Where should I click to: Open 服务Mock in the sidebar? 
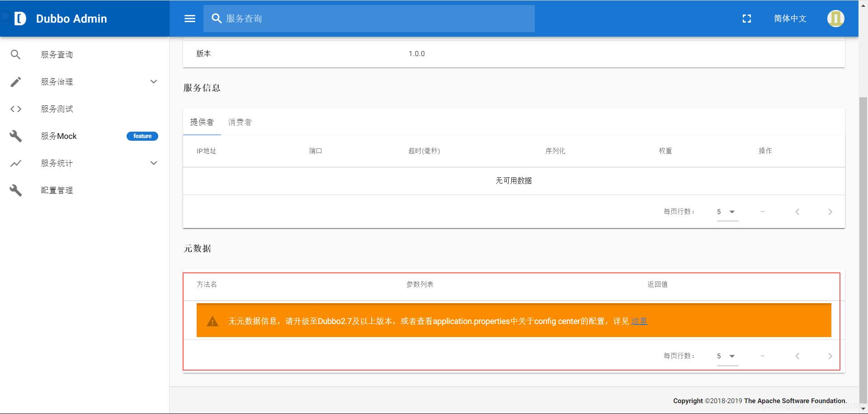(85, 136)
